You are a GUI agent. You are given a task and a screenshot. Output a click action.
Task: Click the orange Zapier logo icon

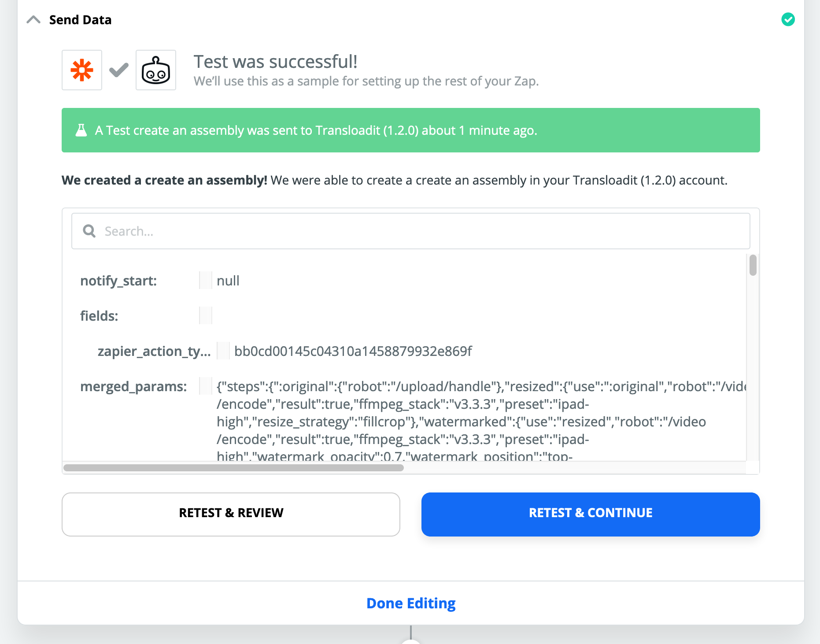[x=82, y=70]
